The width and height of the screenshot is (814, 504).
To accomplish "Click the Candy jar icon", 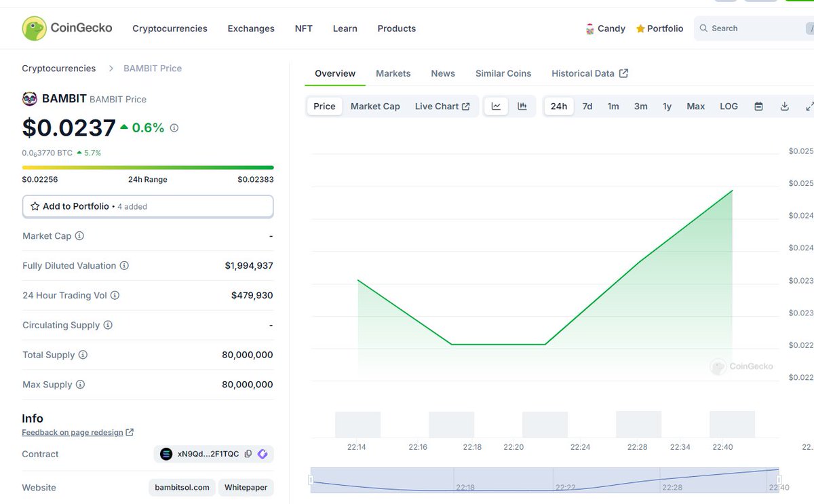I will click(x=590, y=28).
